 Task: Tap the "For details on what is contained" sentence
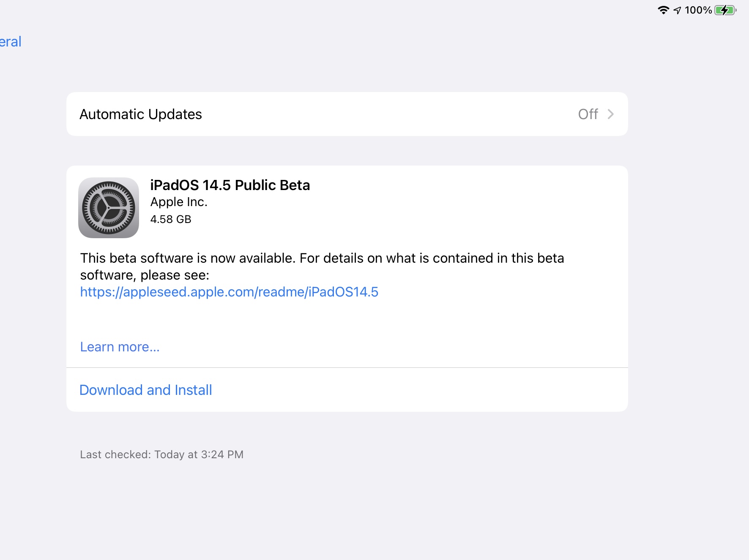[431, 258]
